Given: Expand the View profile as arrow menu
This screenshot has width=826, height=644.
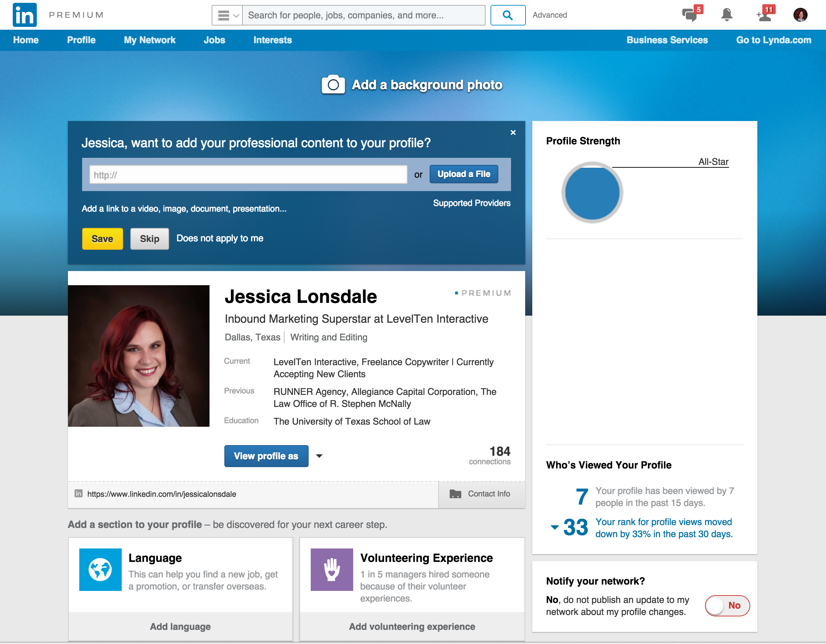Looking at the screenshot, I should (319, 456).
